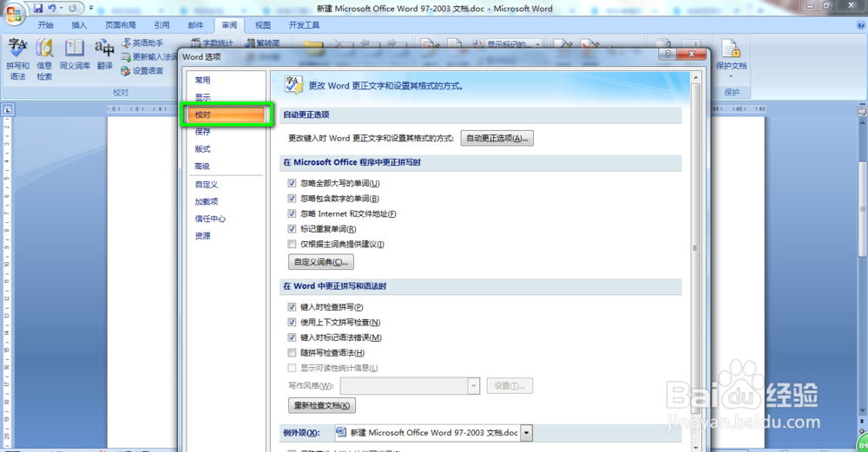Click 自定义词典(C)... button
This screenshot has width=868, height=452.
[321, 262]
